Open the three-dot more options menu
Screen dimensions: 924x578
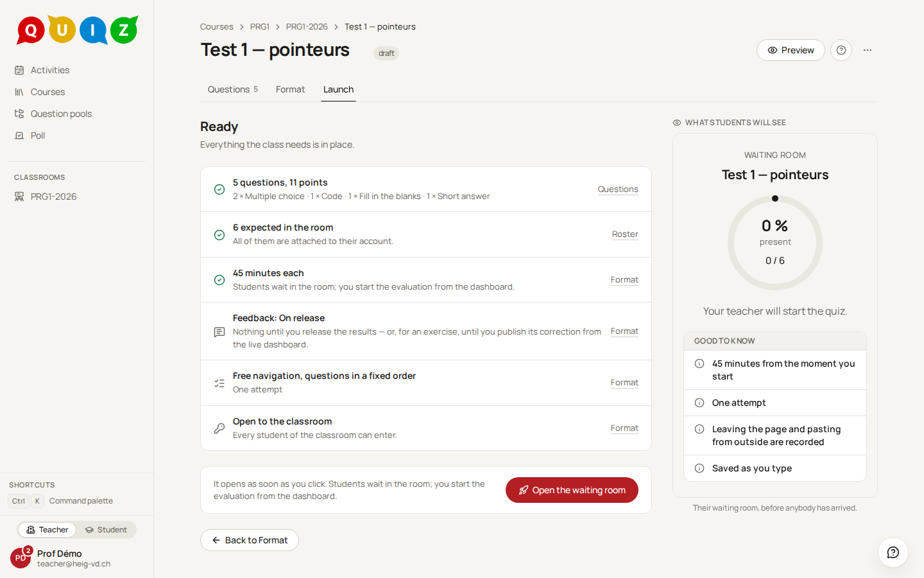868,50
